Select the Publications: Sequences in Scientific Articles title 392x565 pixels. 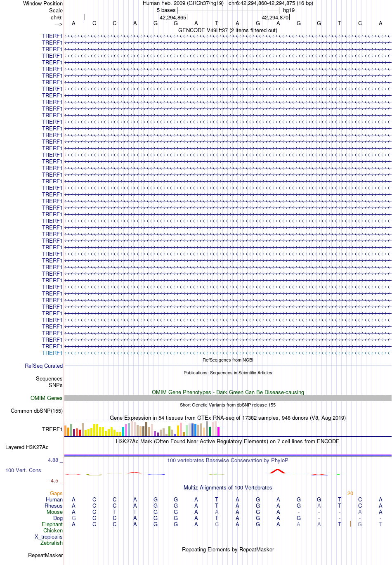pos(228,373)
